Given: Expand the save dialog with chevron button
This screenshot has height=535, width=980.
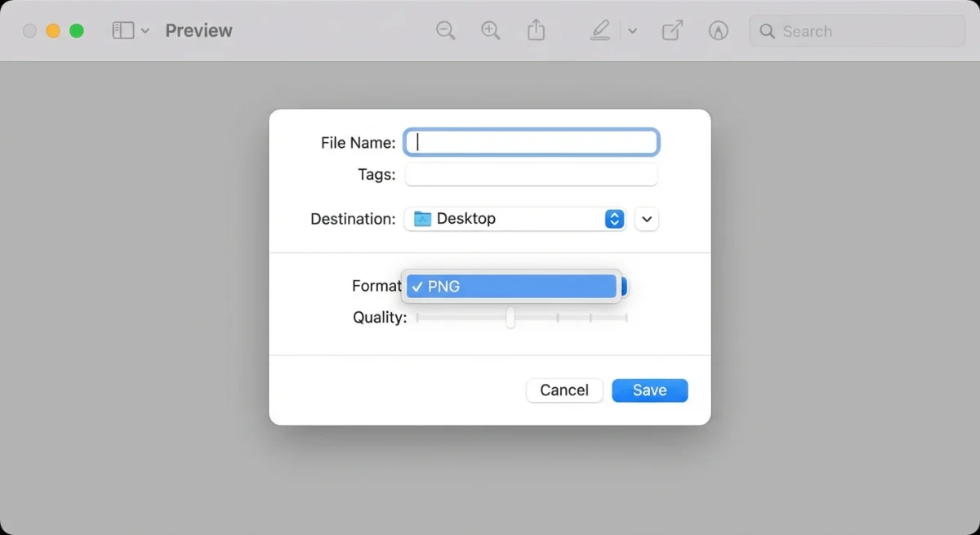Looking at the screenshot, I should [647, 219].
